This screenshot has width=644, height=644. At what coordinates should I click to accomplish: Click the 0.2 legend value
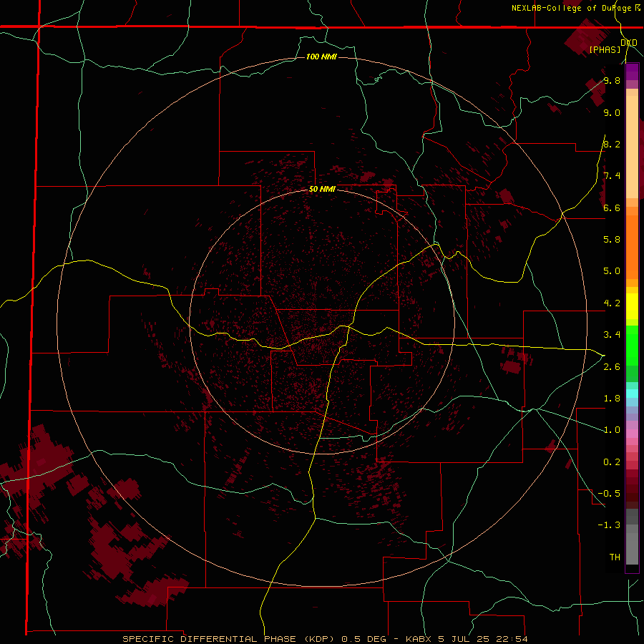pyautogui.click(x=612, y=462)
